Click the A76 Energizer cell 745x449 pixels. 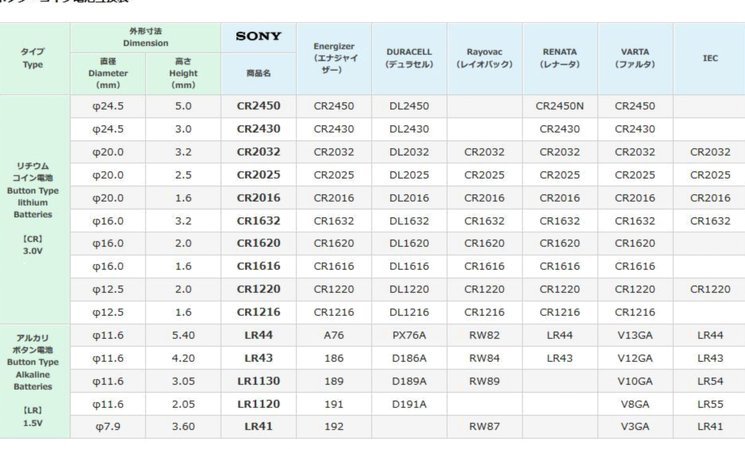[x=334, y=335]
